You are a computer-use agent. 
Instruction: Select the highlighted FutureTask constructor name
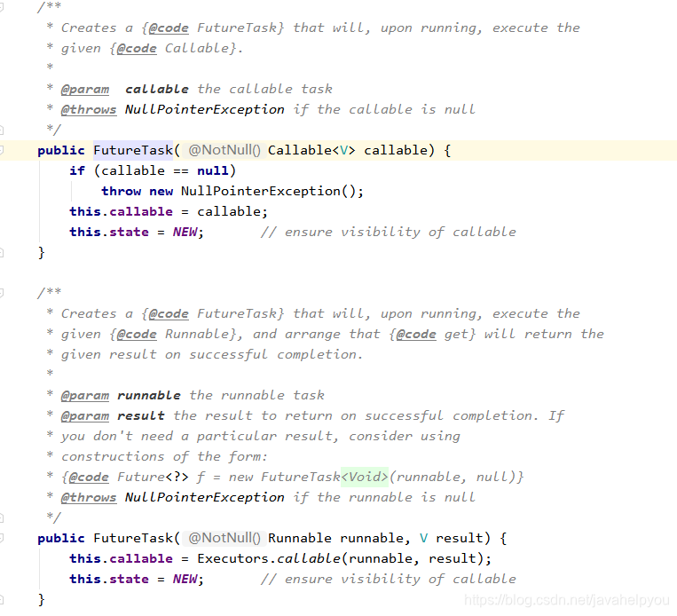pyautogui.click(x=133, y=150)
